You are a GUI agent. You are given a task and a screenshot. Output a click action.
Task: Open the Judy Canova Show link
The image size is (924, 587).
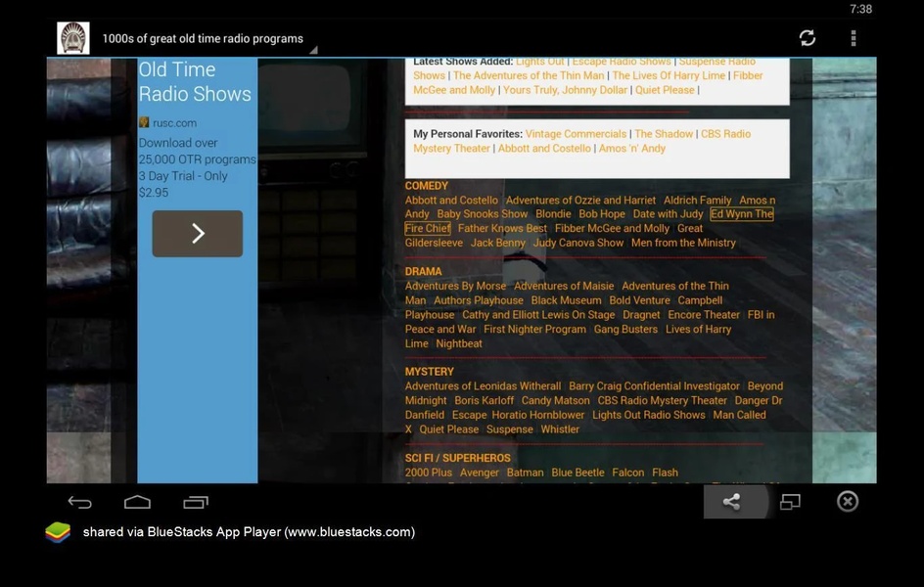tap(578, 243)
